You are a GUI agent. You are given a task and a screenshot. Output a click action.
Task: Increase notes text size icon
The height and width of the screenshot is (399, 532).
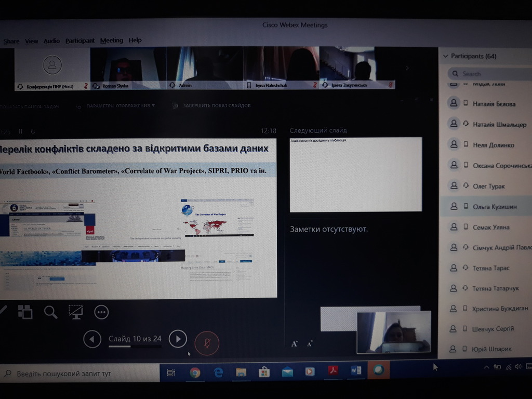coord(294,344)
